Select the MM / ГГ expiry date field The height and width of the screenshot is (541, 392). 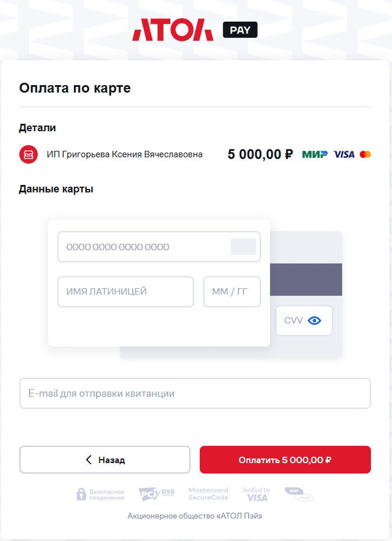pos(232,292)
